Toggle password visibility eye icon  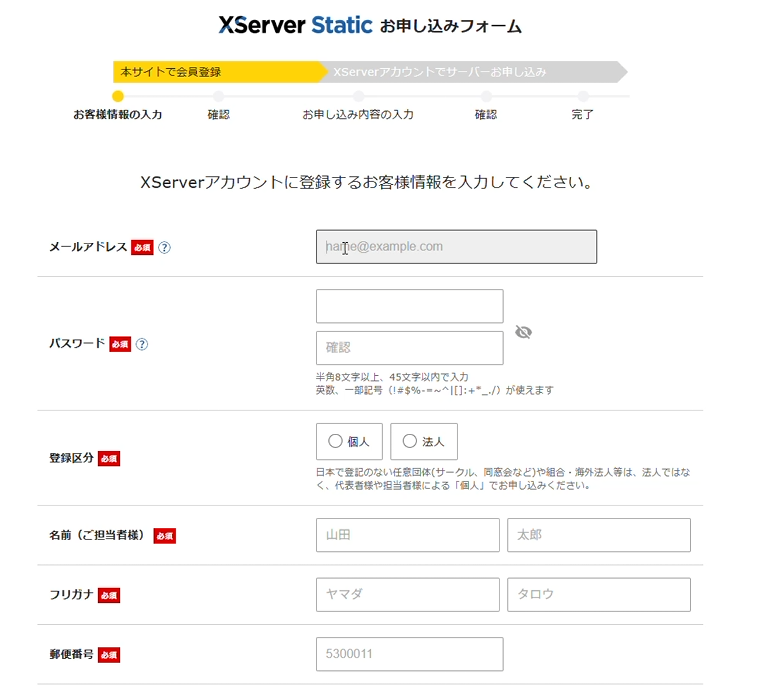[x=523, y=332]
